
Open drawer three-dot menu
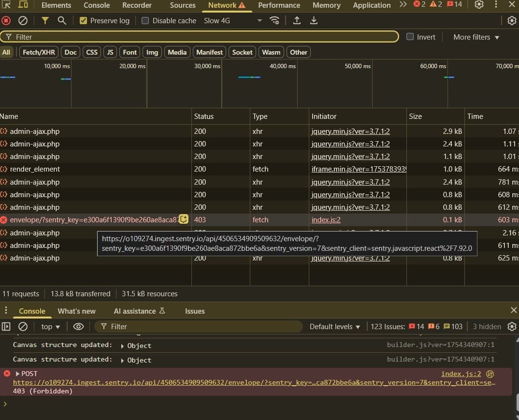(x=6, y=310)
